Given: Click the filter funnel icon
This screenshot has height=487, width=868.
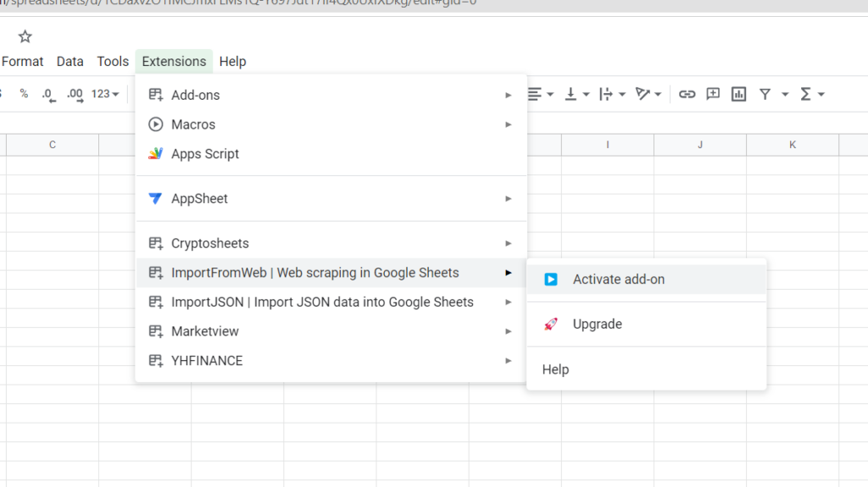Looking at the screenshot, I should (765, 94).
